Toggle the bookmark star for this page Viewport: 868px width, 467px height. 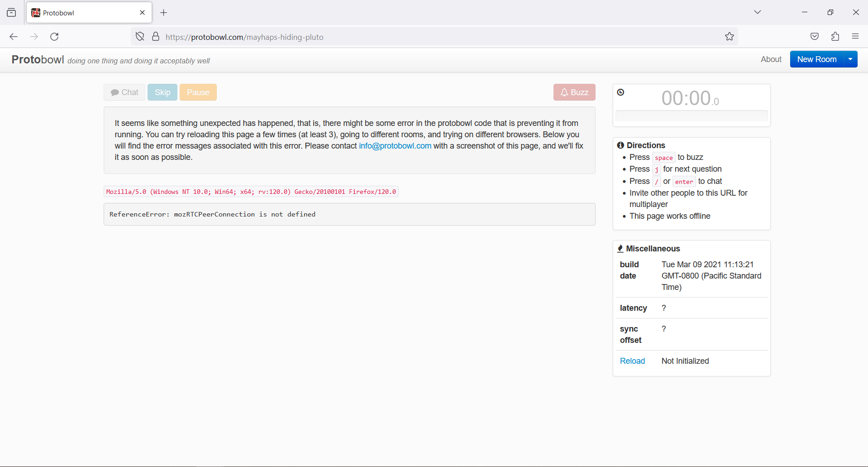[x=729, y=36]
